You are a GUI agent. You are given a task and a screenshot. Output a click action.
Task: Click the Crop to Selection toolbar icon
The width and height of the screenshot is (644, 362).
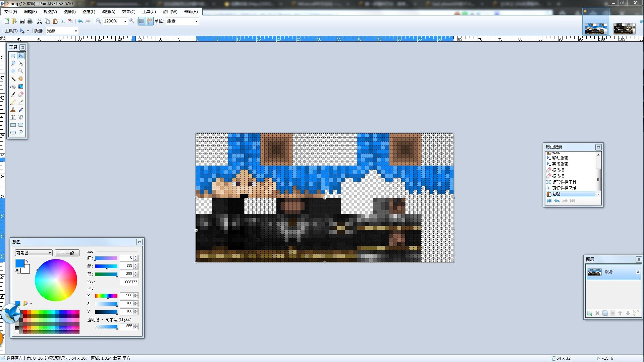[62, 21]
